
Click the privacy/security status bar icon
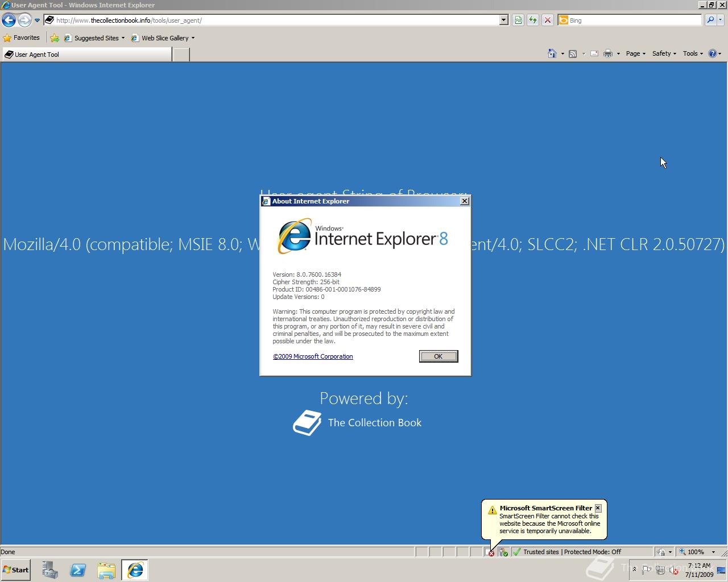point(503,552)
